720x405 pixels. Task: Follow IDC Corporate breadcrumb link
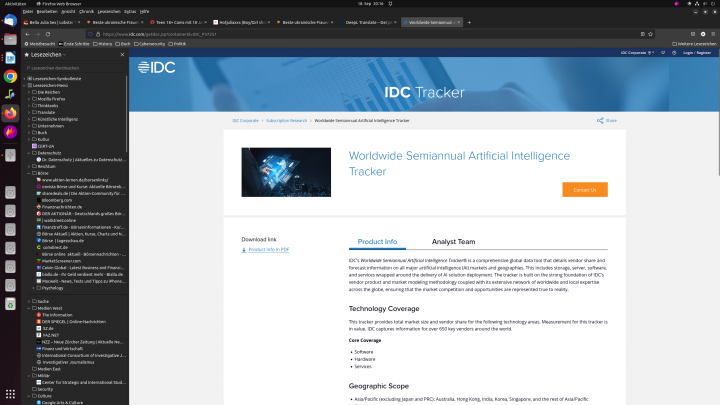click(x=245, y=121)
